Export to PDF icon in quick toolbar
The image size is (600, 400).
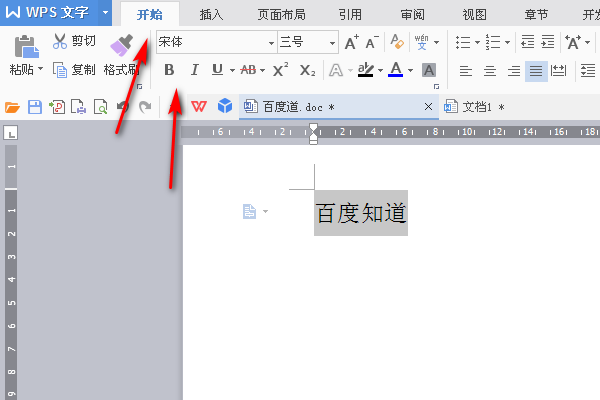pyautogui.click(x=57, y=107)
